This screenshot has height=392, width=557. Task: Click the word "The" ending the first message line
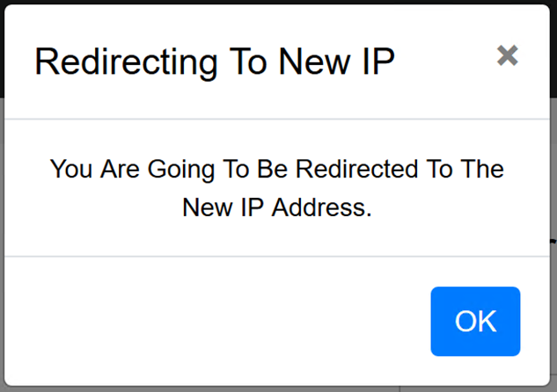pyautogui.click(x=482, y=169)
